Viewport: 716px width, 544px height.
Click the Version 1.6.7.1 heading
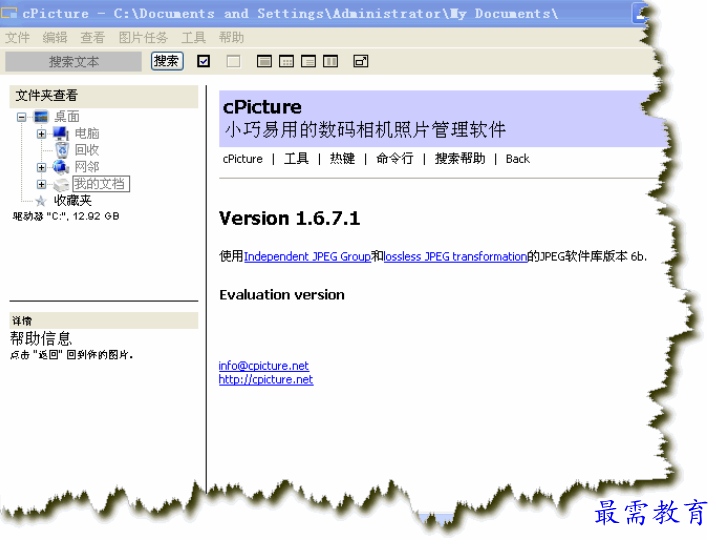(x=290, y=218)
